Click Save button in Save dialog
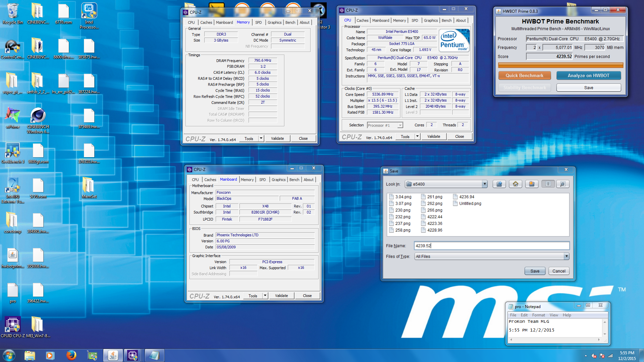 [x=535, y=271]
